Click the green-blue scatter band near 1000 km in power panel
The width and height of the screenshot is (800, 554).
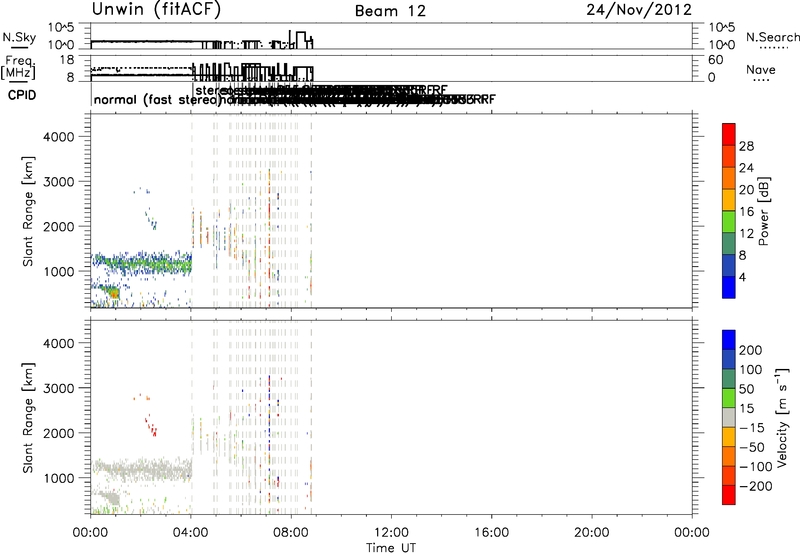(141, 263)
